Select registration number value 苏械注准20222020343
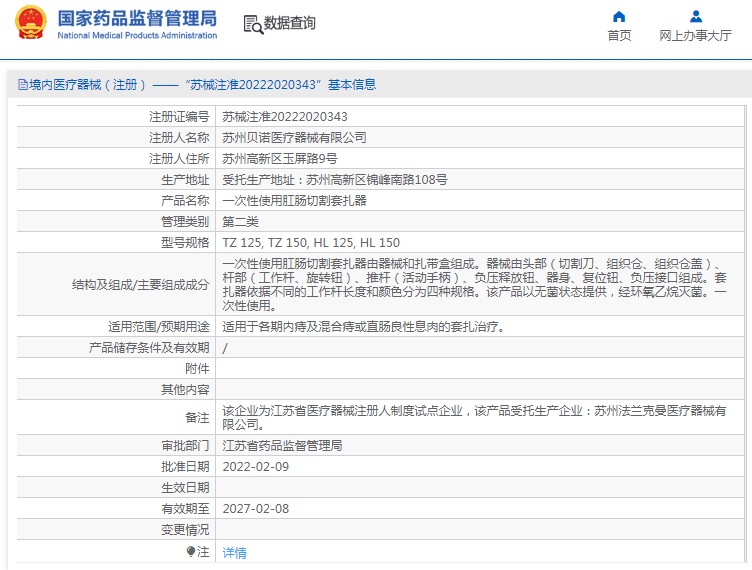The image size is (752, 570). [285, 116]
